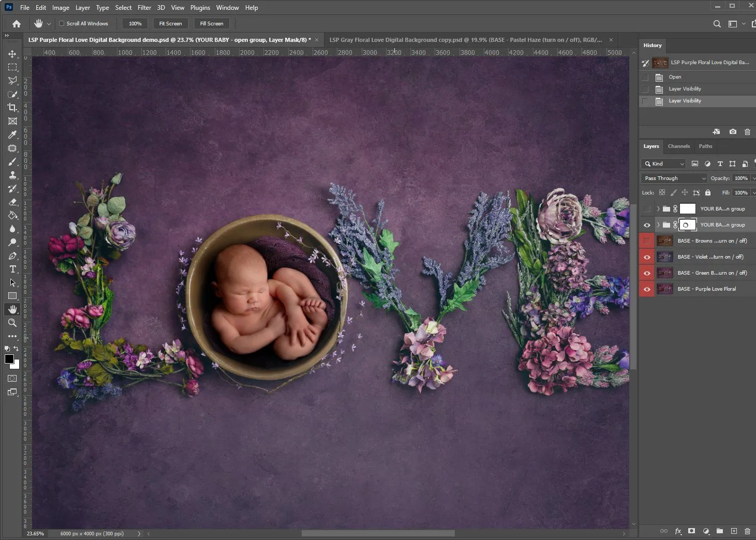Open Hand tool preset picker arrow
Image resolution: width=756 pixels, height=540 pixels.
[x=49, y=24]
